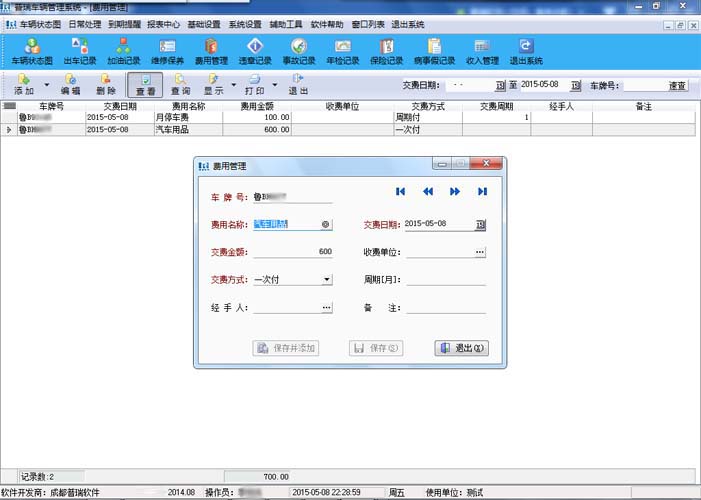Click the 查看 toolbar button
This screenshot has height=500, width=701.
click(x=145, y=85)
